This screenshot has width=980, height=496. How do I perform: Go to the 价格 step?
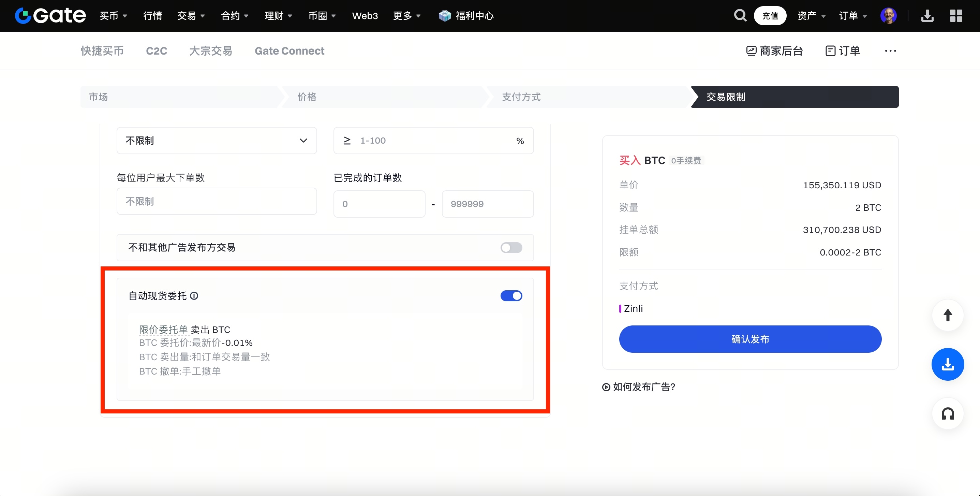[x=307, y=97]
